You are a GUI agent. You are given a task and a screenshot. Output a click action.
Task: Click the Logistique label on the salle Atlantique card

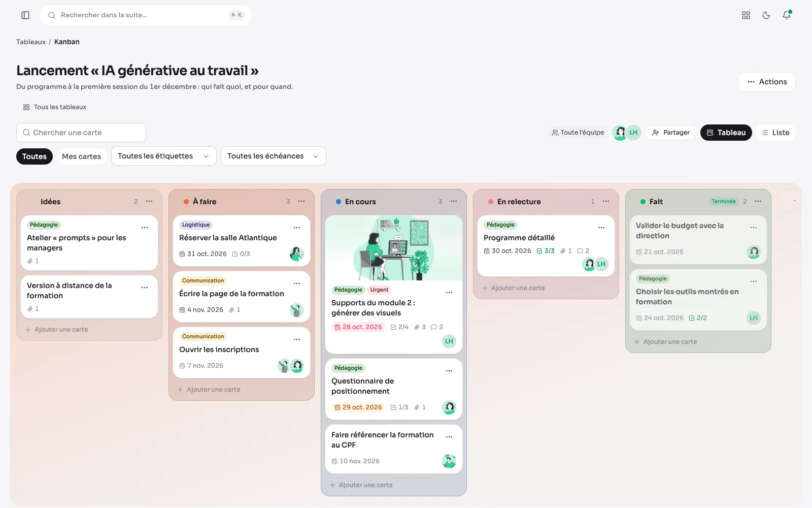click(196, 225)
